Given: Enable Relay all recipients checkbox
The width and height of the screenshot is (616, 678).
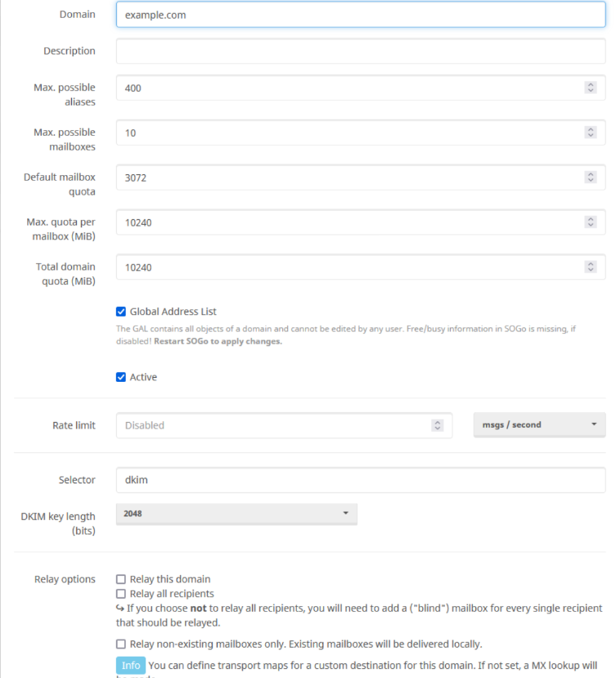Looking at the screenshot, I should click(x=121, y=594).
